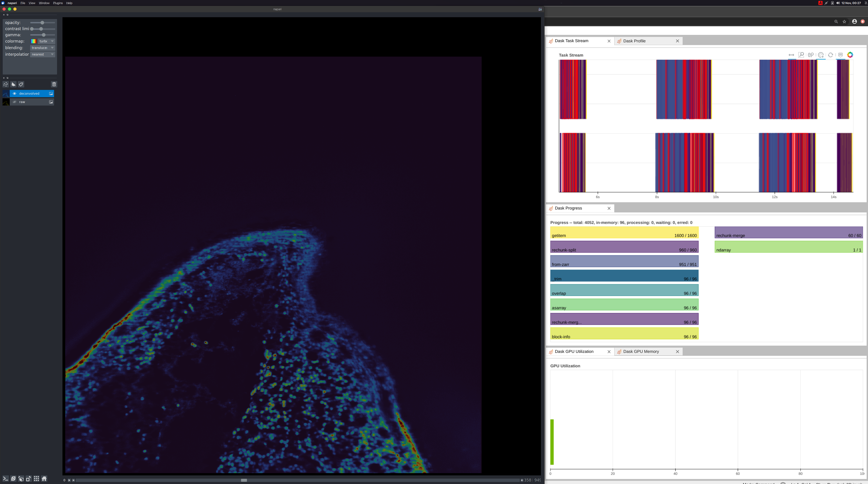Click the opacity slider handle
Screen dimensions: 868x484
(x=42, y=23)
